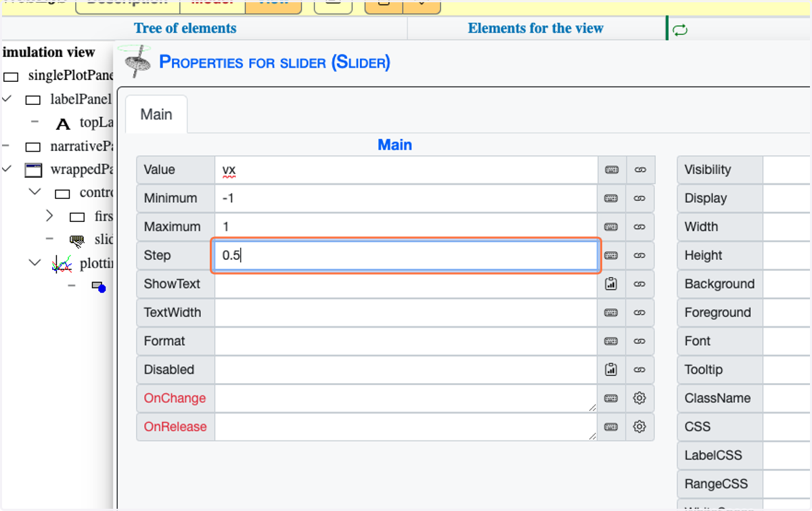Viewport: 812px width, 511px height.
Task: Click the LabelCSS property label
Action: 713,455
